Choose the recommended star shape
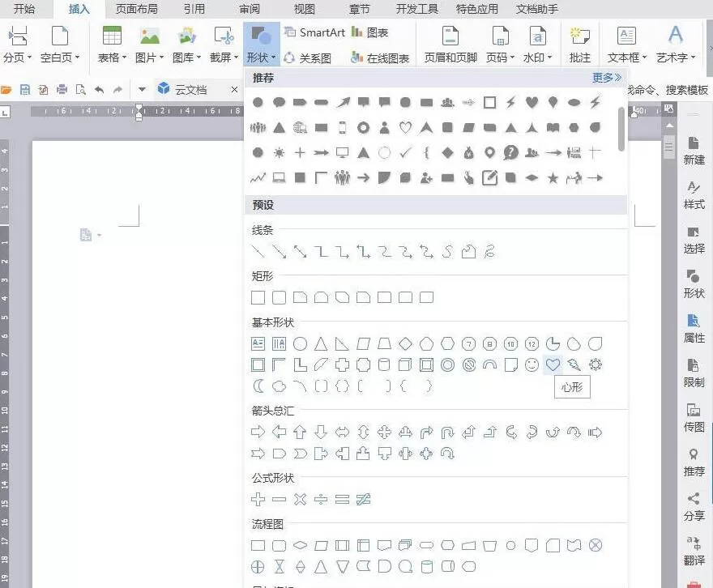The height and width of the screenshot is (588, 713). coord(553,177)
